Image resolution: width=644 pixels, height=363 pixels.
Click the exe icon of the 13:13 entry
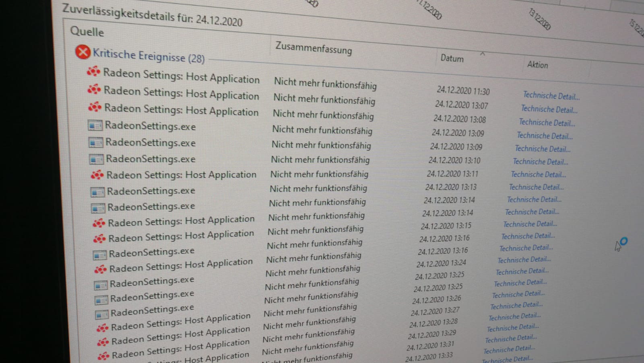97,192
